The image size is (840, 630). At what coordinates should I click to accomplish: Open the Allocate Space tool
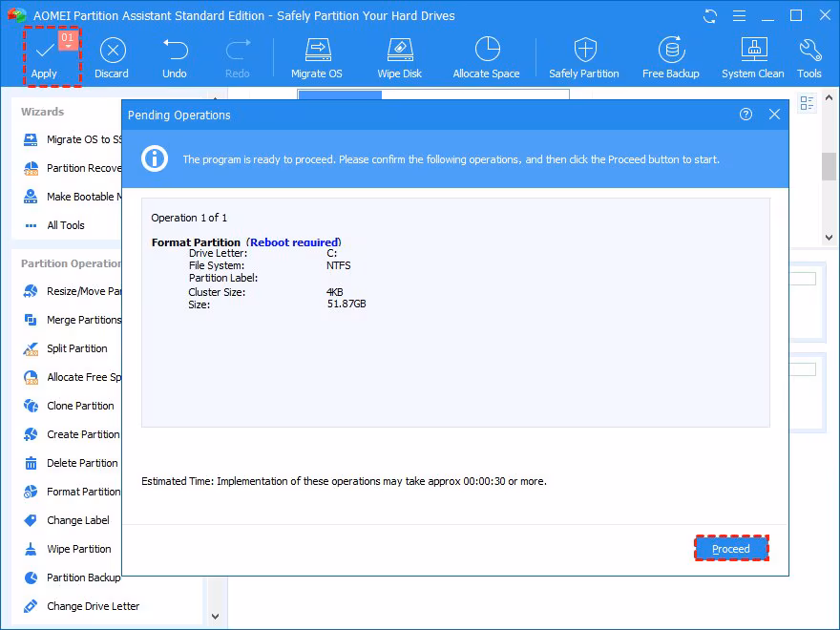pos(487,58)
